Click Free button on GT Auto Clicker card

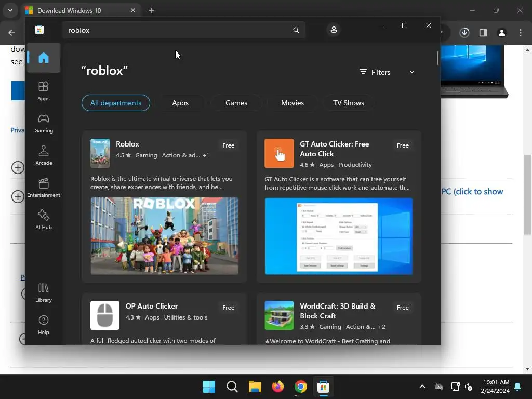[403, 145]
